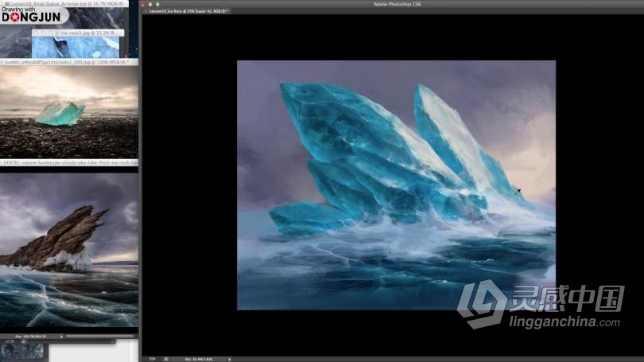Select the Lesson10_Ice Rock document tab
Viewport: 644px width, 362px height.
tap(188, 11)
